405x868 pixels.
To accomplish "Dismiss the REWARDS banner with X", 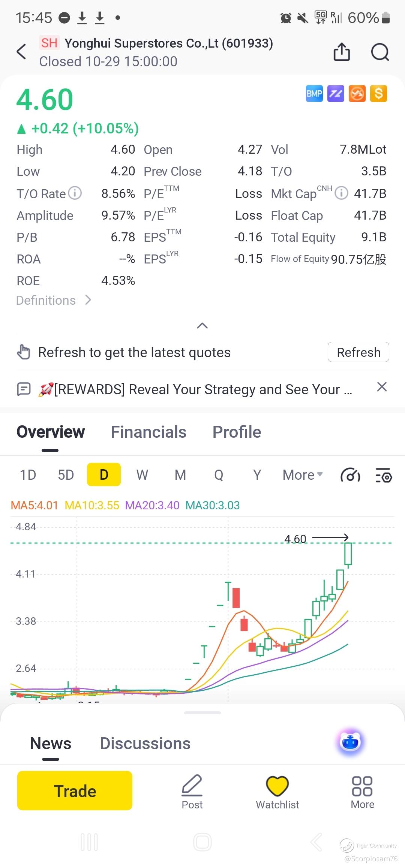I will (382, 387).
